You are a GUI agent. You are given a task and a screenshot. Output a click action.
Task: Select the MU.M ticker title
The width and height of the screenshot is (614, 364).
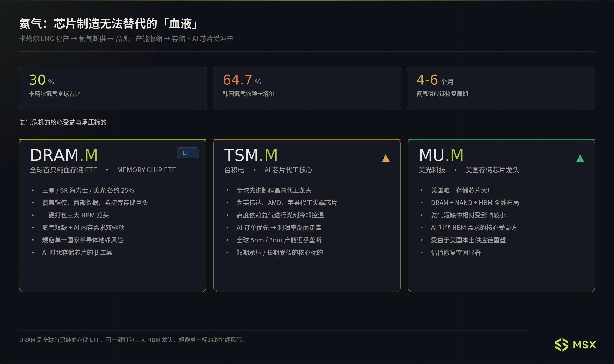pyautogui.click(x=441, y=155)
